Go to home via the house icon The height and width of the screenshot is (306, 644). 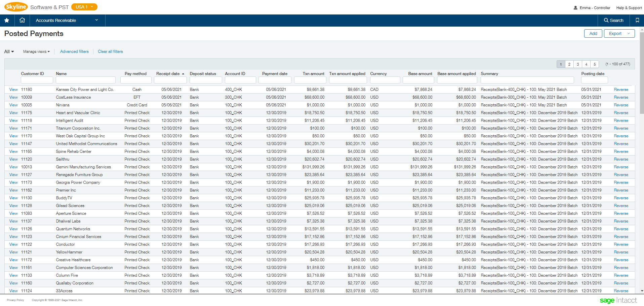(x=22, y=20)
